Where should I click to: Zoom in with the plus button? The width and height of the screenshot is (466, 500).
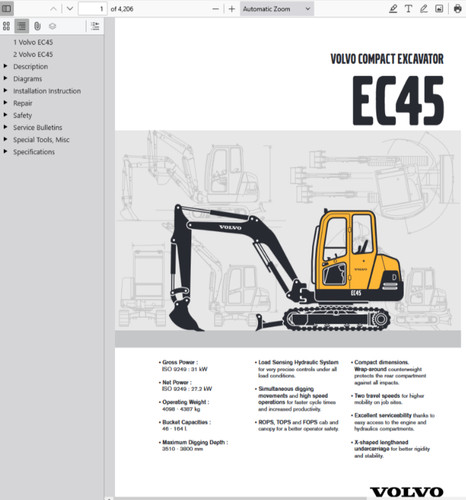(232, 9)
